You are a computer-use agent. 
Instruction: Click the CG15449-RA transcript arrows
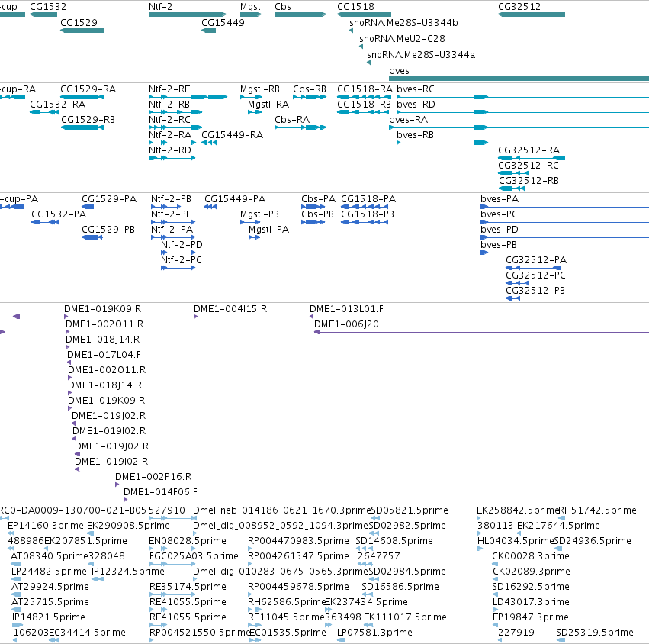point(209,143)
